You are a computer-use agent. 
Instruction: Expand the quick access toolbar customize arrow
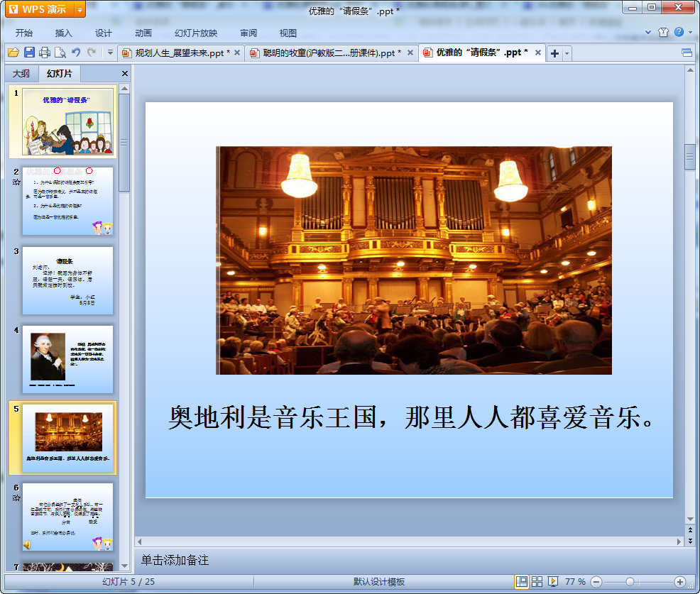[110, 53]
